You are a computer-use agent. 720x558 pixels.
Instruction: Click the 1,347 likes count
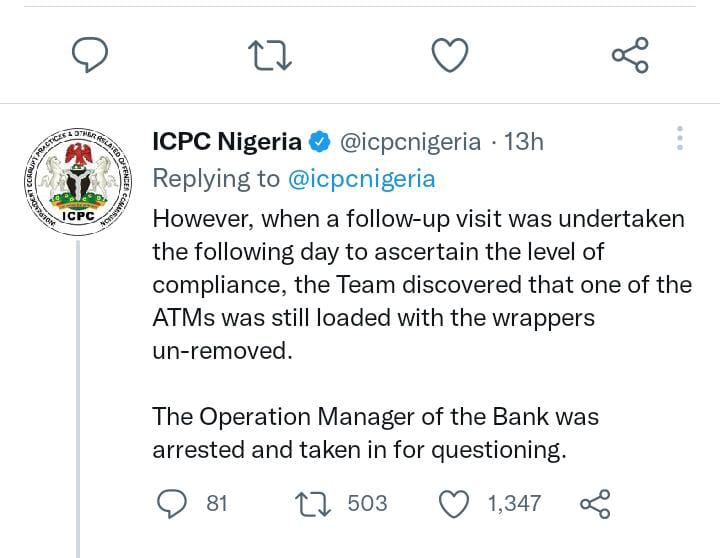point(514,503)
